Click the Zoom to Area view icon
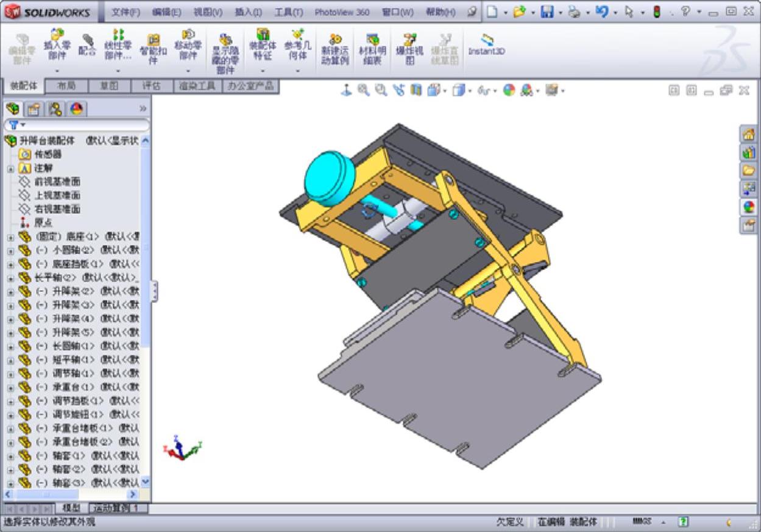This screenshot has width=761, height=532. pyautogui.click(x=381, y=90)
